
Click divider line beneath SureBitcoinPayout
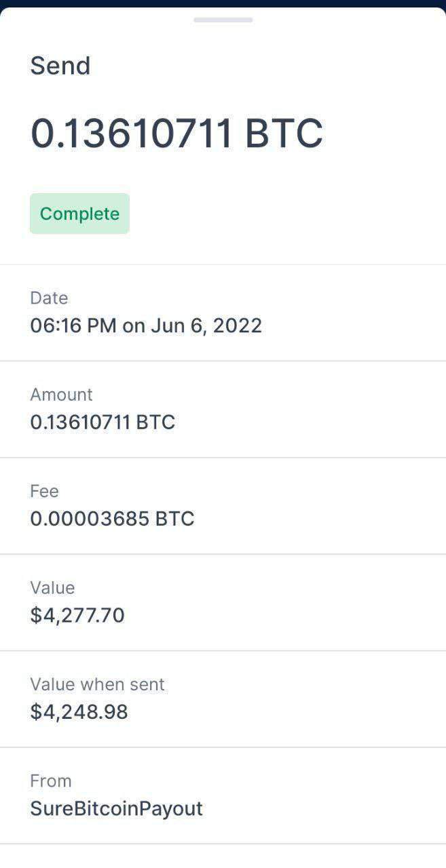click(x=223, y=844)
